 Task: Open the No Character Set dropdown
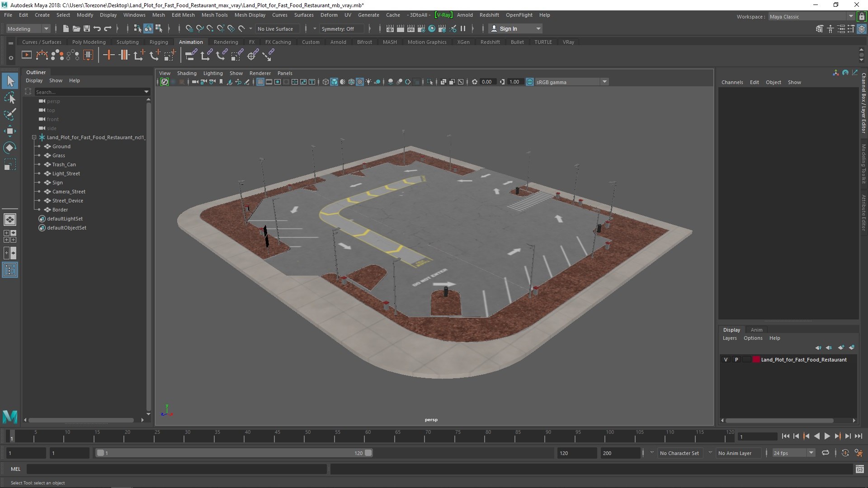(x=679, y=453)
